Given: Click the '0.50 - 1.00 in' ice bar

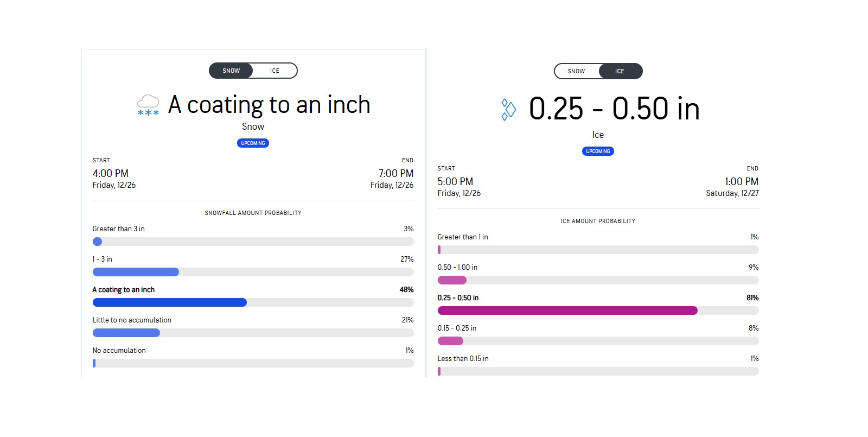Looking at the screenshot, I should click(598, 280).
